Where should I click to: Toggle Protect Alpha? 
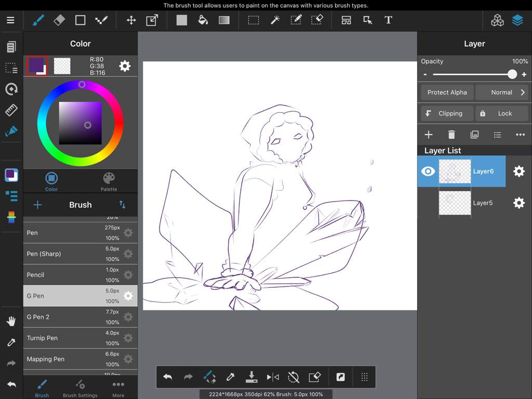coord(447,92)
